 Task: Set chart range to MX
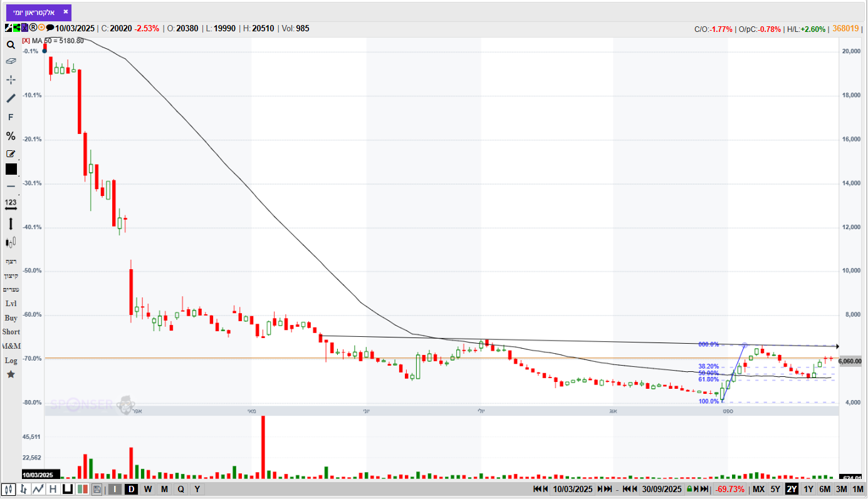pyautogui.click(x=758, y=489)
